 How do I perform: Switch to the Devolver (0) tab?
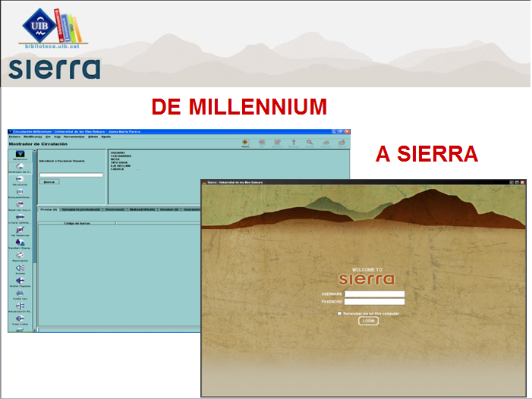169,209
